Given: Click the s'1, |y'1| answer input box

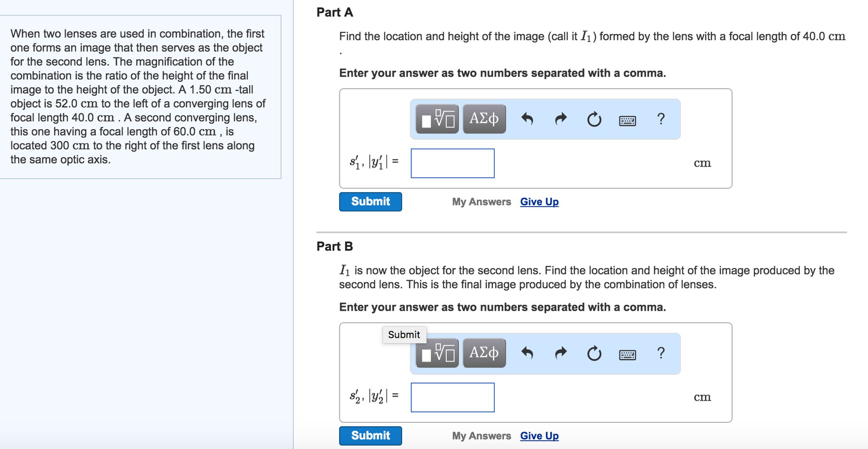Looking at the screenshot, I should pyautogui.click(x=452, y=163).
